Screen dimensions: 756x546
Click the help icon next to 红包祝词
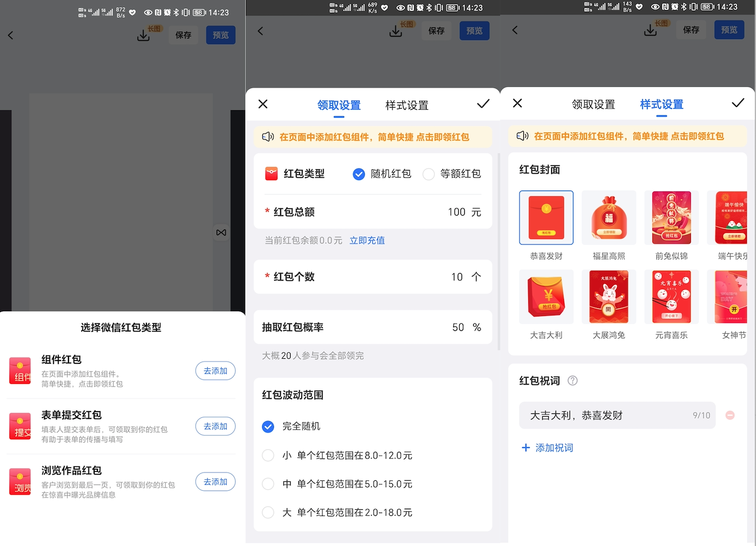[572, 381]
